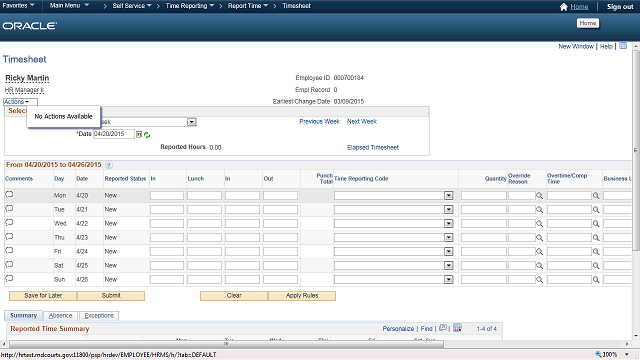Click the green refresh icon beside Date
The image size is (640, 360).
[147, 135]
